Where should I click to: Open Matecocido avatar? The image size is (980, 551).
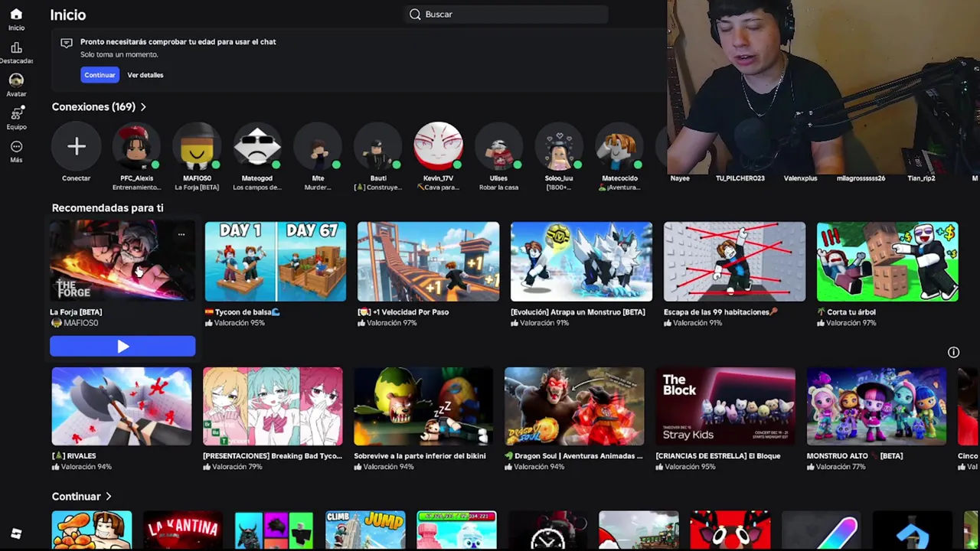point(619,146)
